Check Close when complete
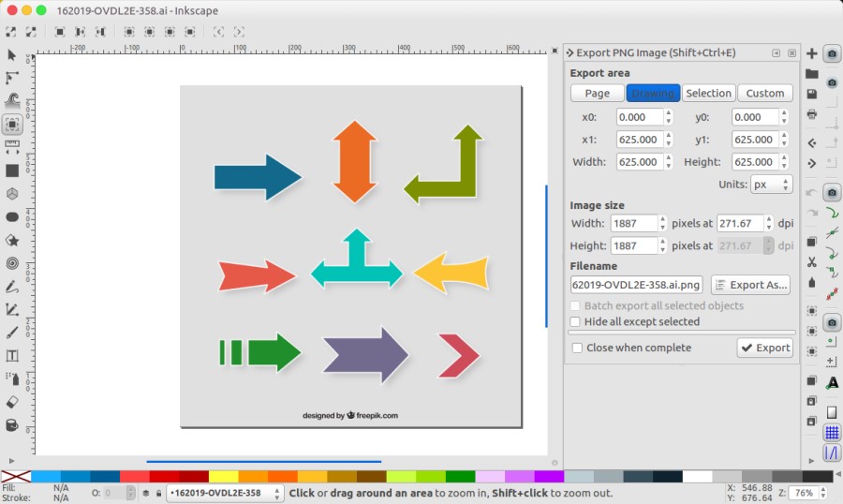This screenshot has height=504, width=843. click(x=577, y=348)
